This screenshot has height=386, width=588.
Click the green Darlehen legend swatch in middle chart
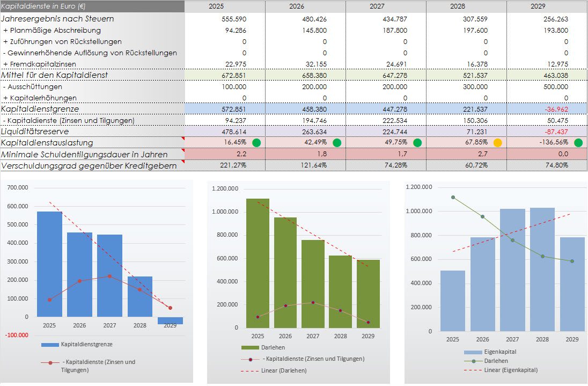click(x=249, y=347)
